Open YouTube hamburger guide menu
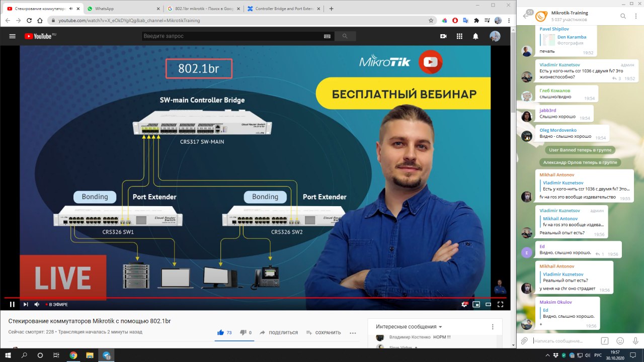This screenshot has height=362, width=644. (x=13, y=36)
